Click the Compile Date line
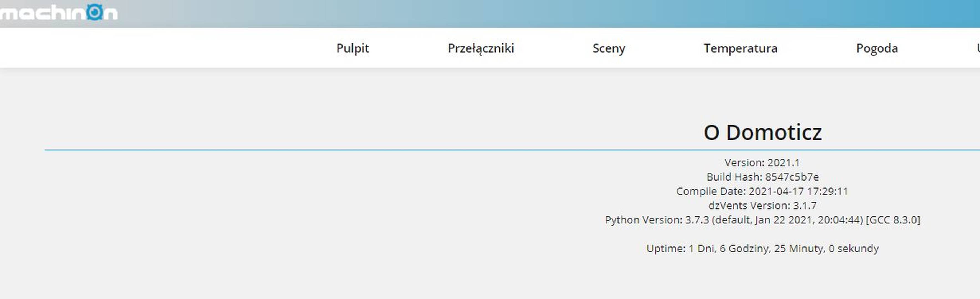Image resolution: width=980 pixels, height=299 pixels. (762, 191)
